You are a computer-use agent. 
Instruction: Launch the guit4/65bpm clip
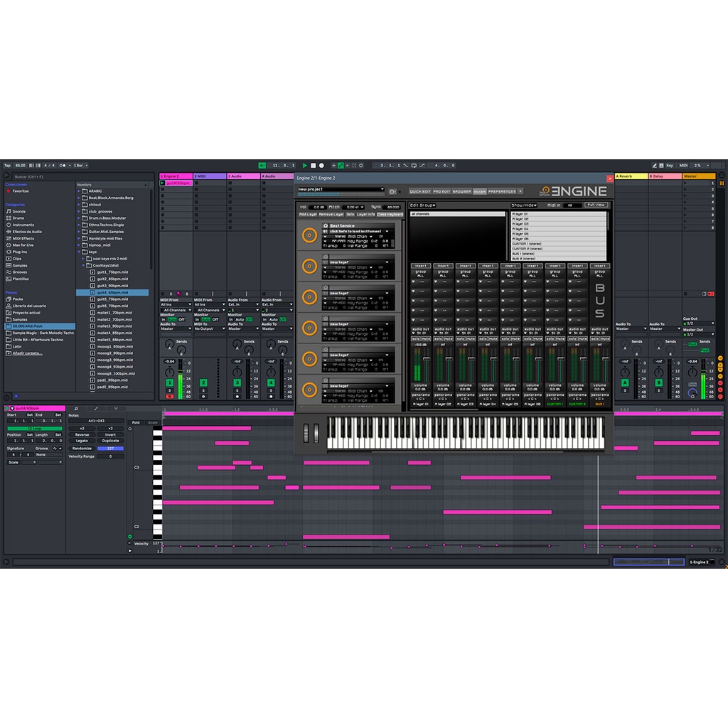click(163, 183)
